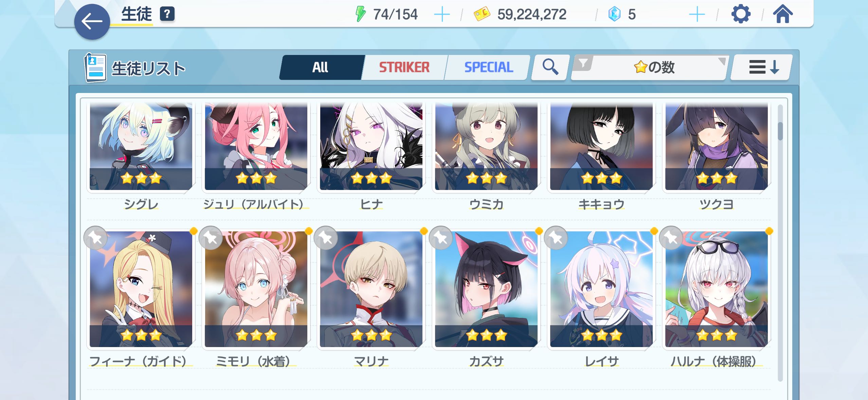Viewport: 868px width, 400px height.
Task: Return to home via house icon
Action: (x=783, y=15)
